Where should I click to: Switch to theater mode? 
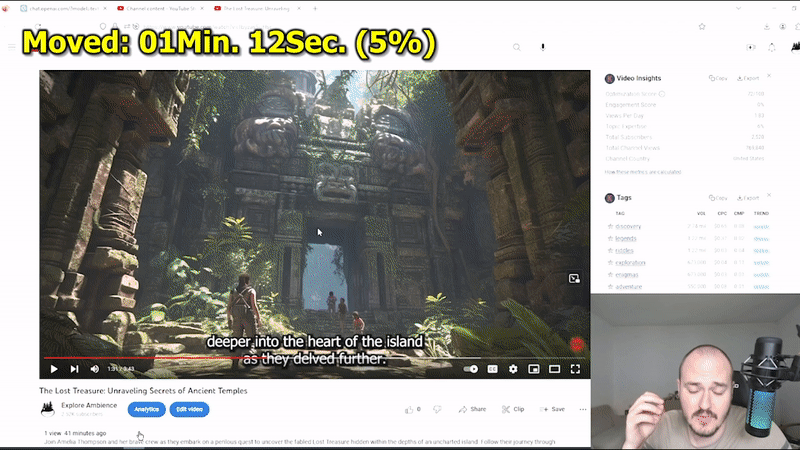555,369
